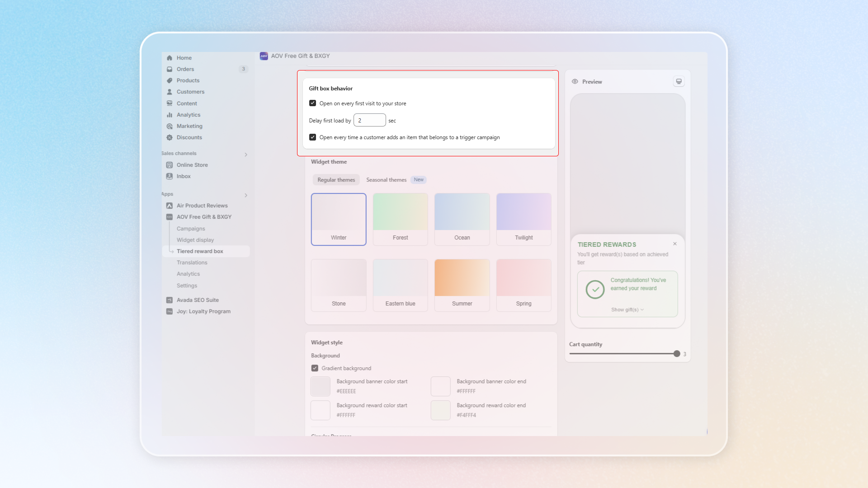Screen dimensions: 868x488
Task: Close the Tiered Rewards preview popup
Action: (675, 244)
